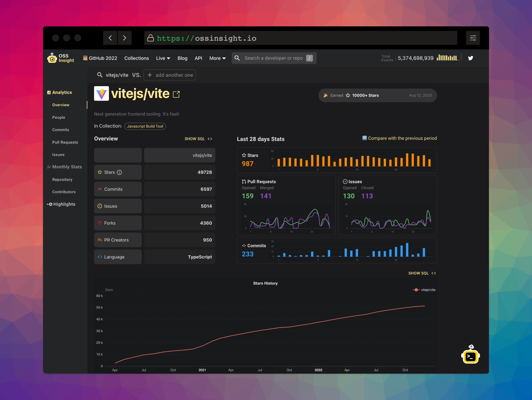Select People in the sidebar
The width and height of the screenshot is (532, 400).
coord(59,117)
